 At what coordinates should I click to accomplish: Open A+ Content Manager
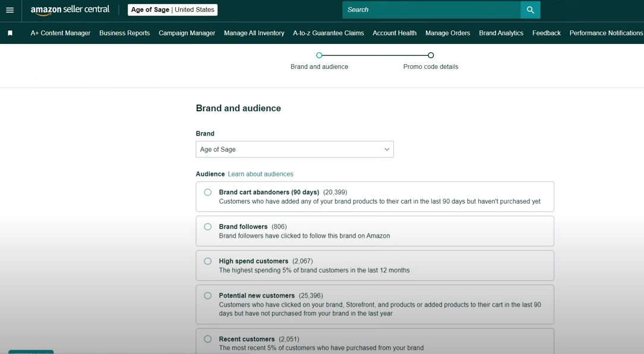[61, 33]
